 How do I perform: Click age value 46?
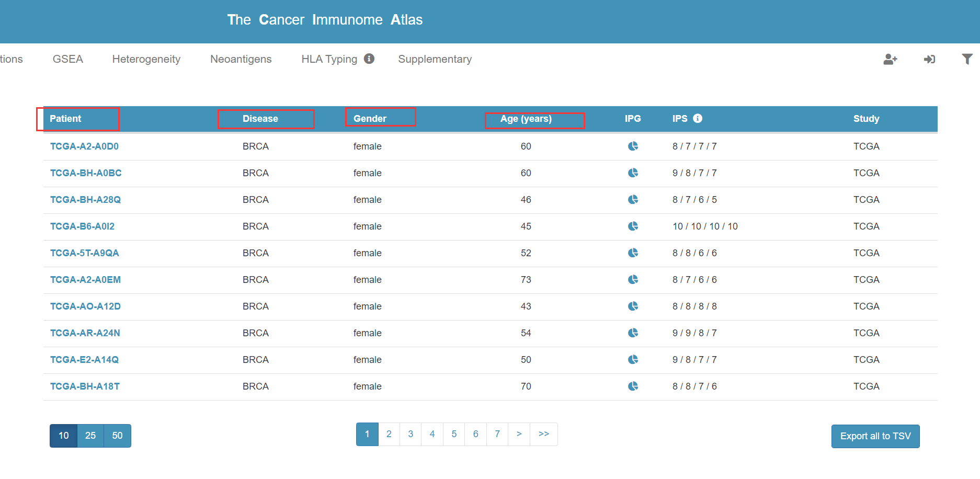(x=526, y=200)
